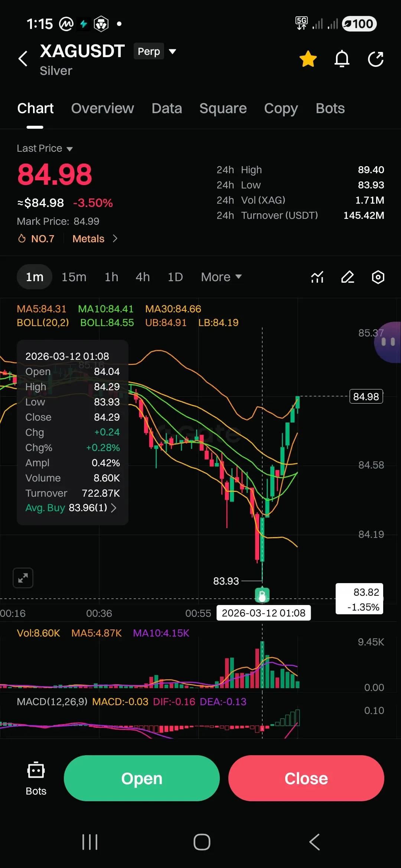
Task: Open chart settings hexagon icon
Action: (378, 277)
